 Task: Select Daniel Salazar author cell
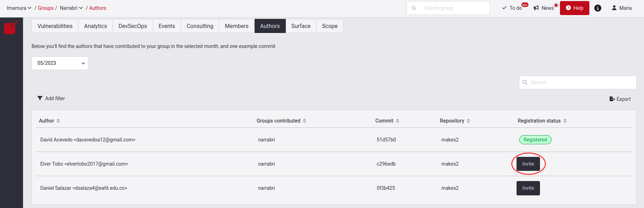tap(84, 188)
